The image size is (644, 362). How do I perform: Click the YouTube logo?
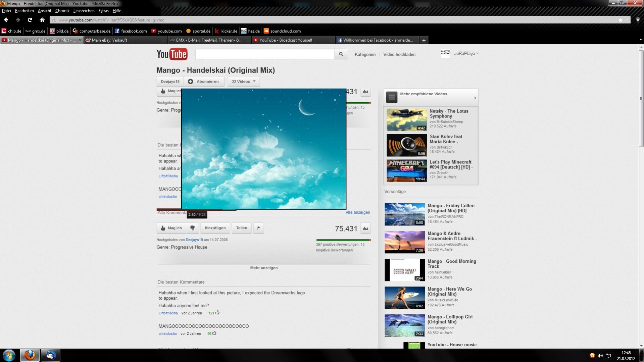coord(172,54)
